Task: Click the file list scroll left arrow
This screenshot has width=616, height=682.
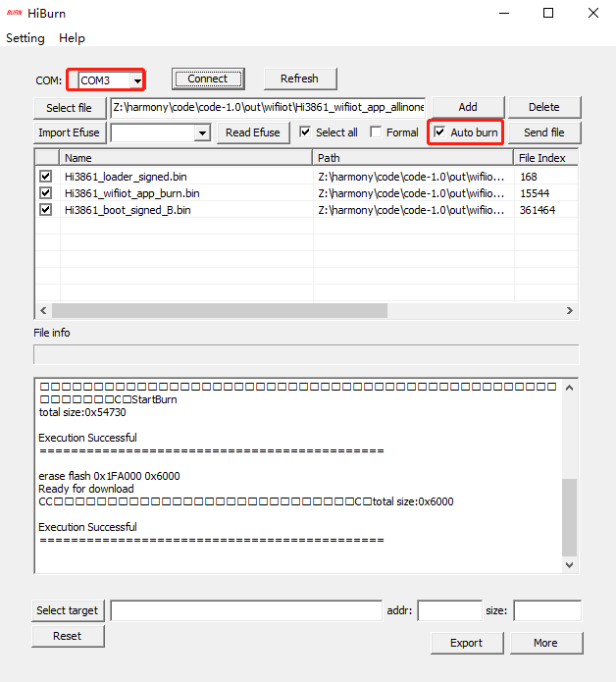Action: point(43,310)
